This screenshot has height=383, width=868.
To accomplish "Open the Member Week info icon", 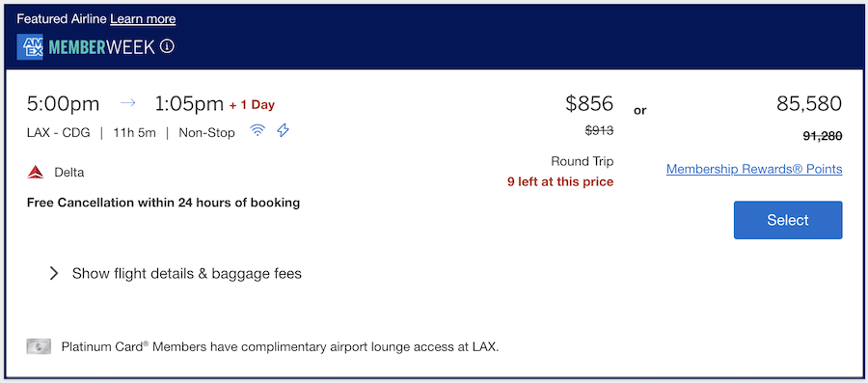I will (167, 47).
